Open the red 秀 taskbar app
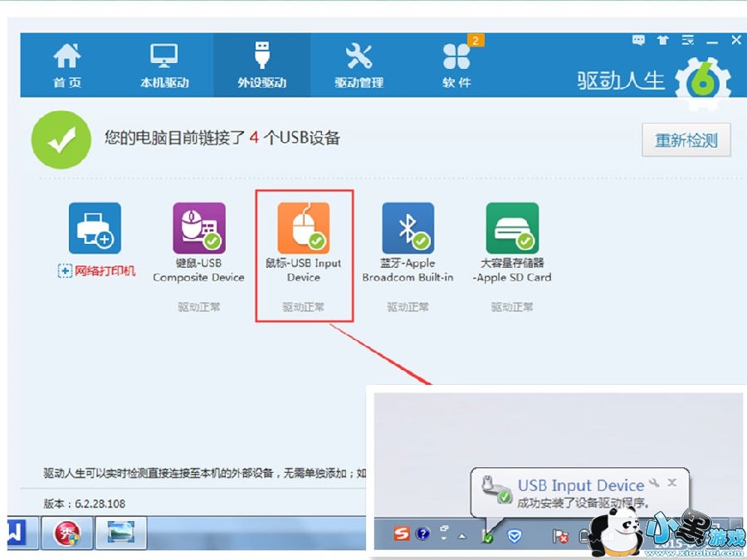This screenshot has width=747, height=560. (67, 533)
